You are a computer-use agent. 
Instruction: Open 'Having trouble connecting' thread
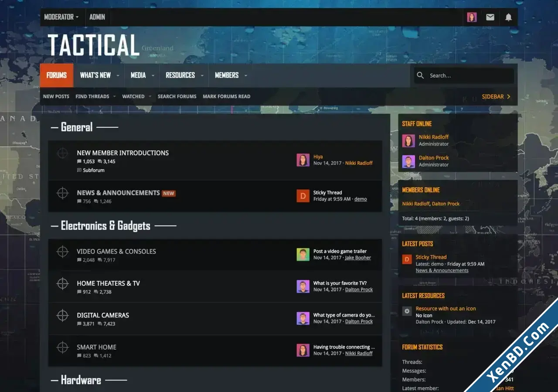(344, 347)
